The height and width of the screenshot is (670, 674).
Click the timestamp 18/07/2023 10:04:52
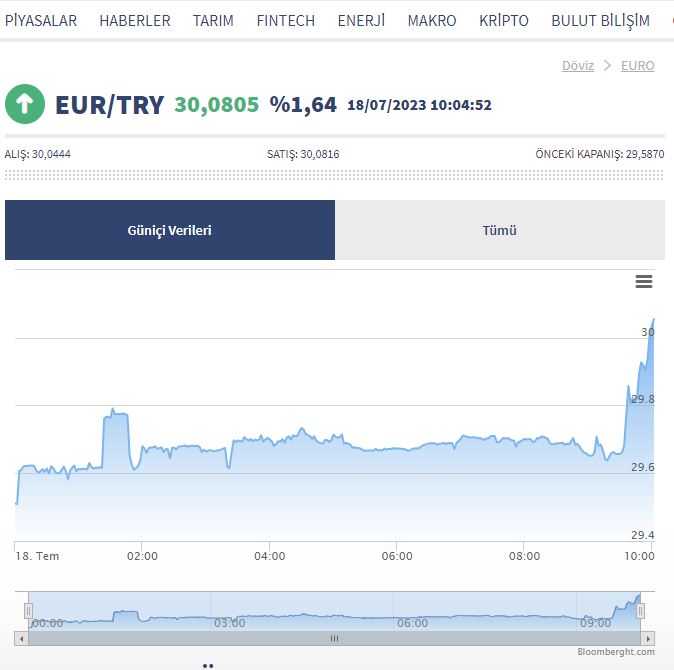[419, 105]
